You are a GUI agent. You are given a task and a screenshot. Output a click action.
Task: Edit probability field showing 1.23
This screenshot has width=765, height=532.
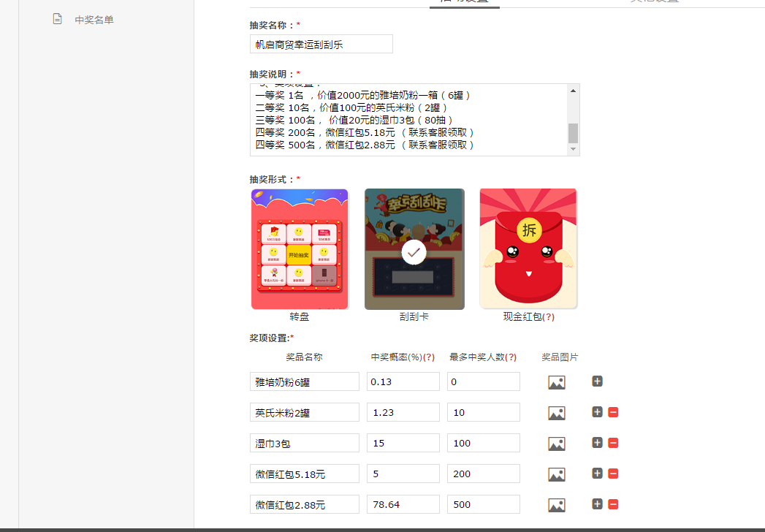pos(403,412)
